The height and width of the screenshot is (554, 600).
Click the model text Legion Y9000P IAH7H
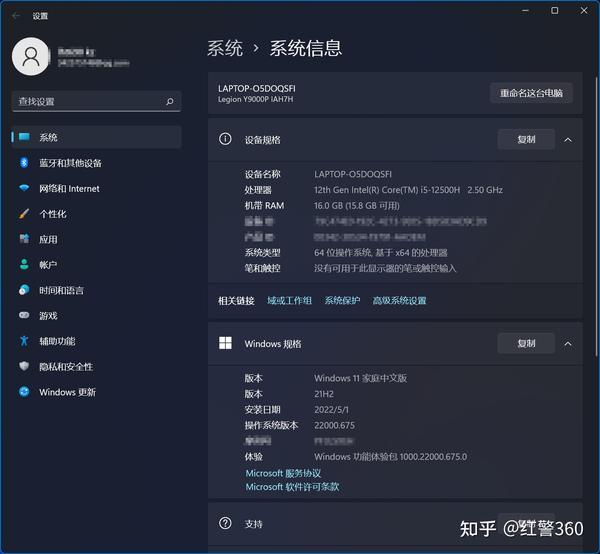255,99
